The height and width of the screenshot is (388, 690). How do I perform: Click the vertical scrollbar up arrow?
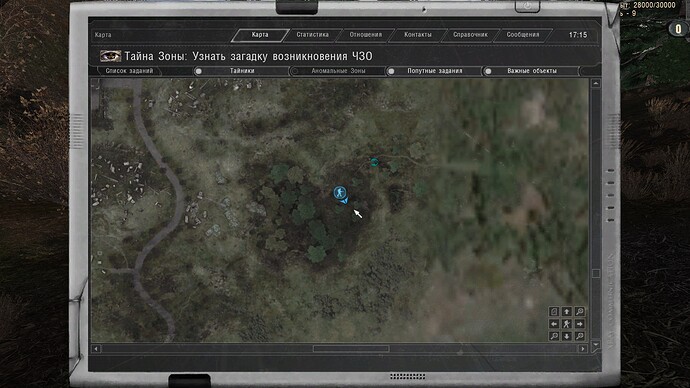pos(596,83)
